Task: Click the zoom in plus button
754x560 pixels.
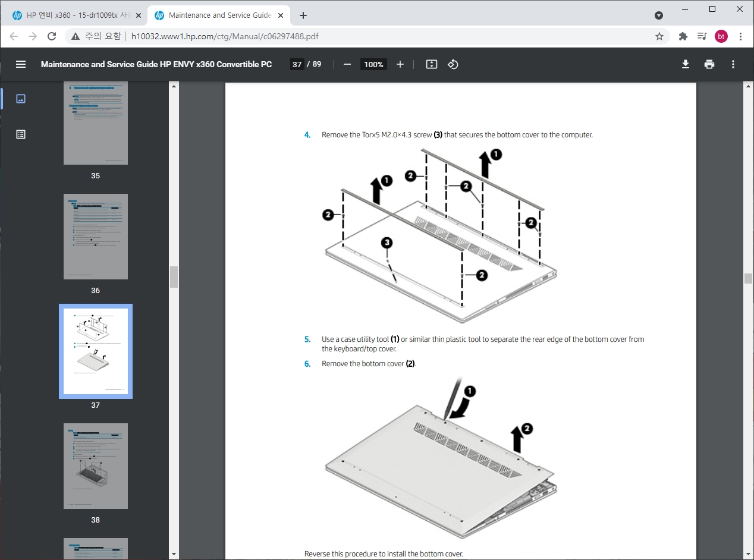Action: click(400, 64)
